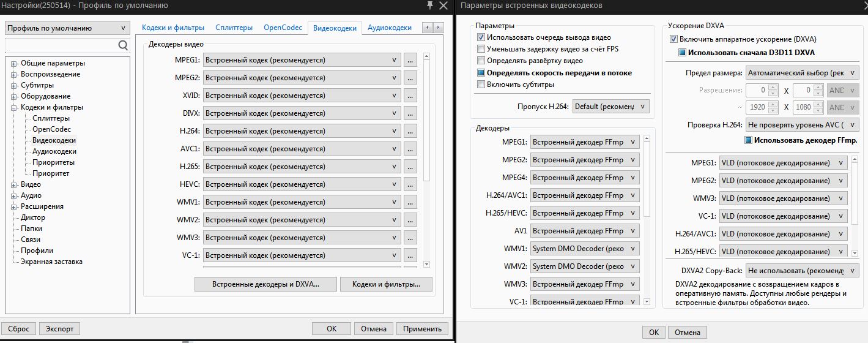Switch to the Аудиокодеки tab
Viewport: 868px width, 343px height.
click(389, 28)
